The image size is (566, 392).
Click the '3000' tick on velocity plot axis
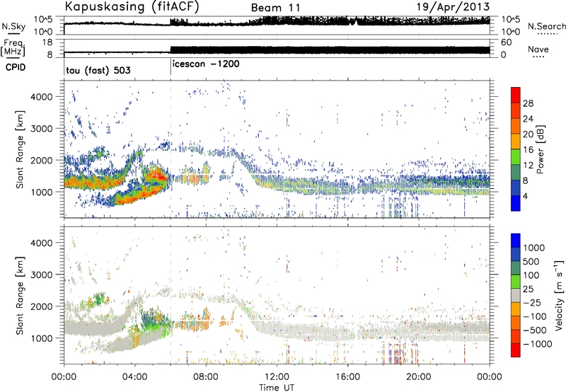click(42, 275)
